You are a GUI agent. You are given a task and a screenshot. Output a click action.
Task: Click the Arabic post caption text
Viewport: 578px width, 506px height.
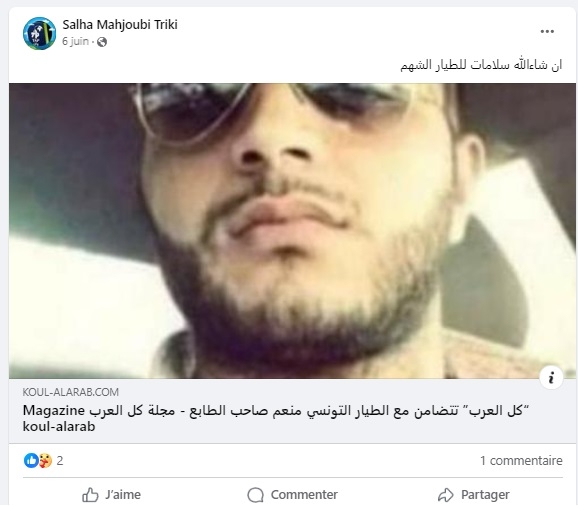click(481, 65)
